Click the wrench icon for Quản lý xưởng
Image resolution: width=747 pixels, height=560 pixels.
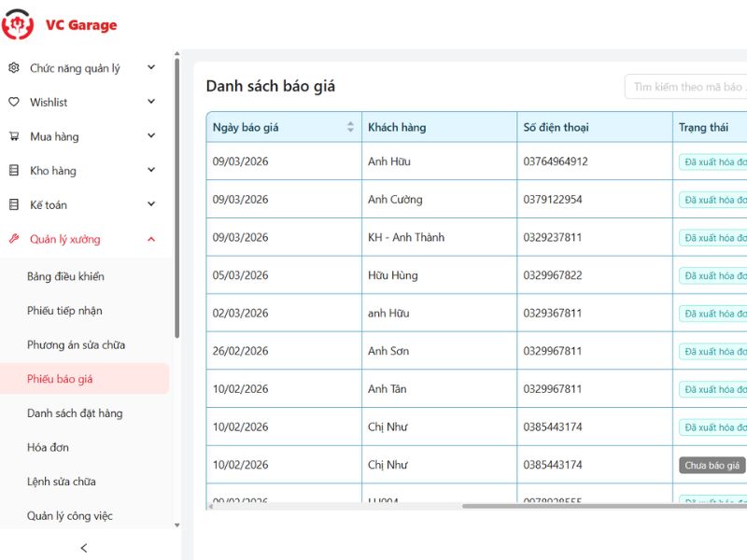(x=13, y=239)
